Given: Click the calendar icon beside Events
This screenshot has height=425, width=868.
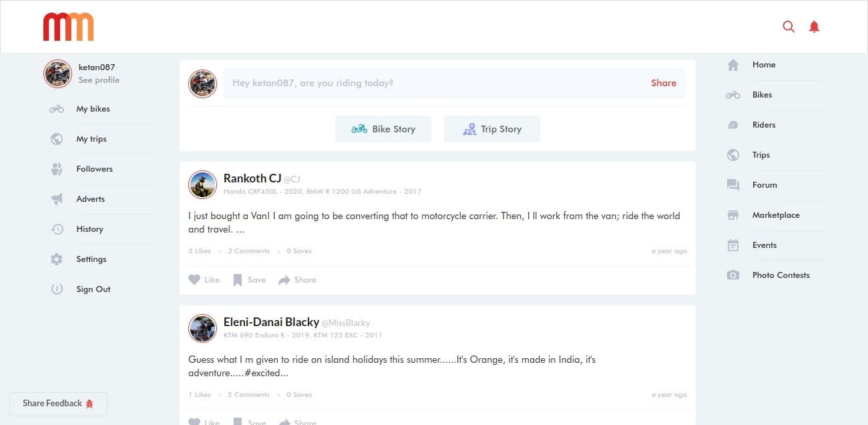Looking at the screenshot, I should [x=733, y=245].
